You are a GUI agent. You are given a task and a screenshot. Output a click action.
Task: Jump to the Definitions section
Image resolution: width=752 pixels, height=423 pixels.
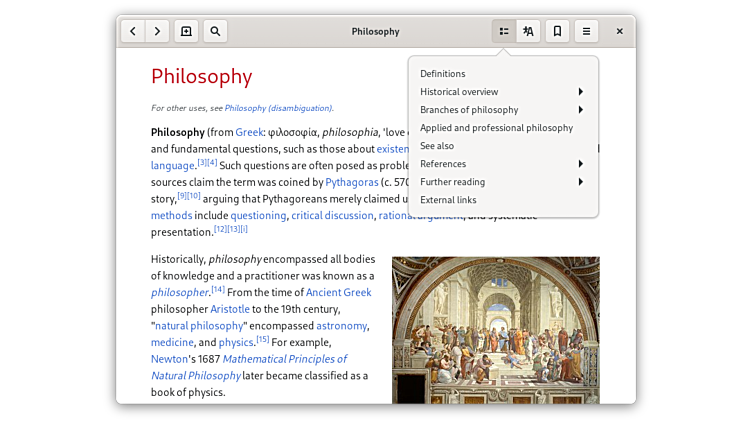443,74
